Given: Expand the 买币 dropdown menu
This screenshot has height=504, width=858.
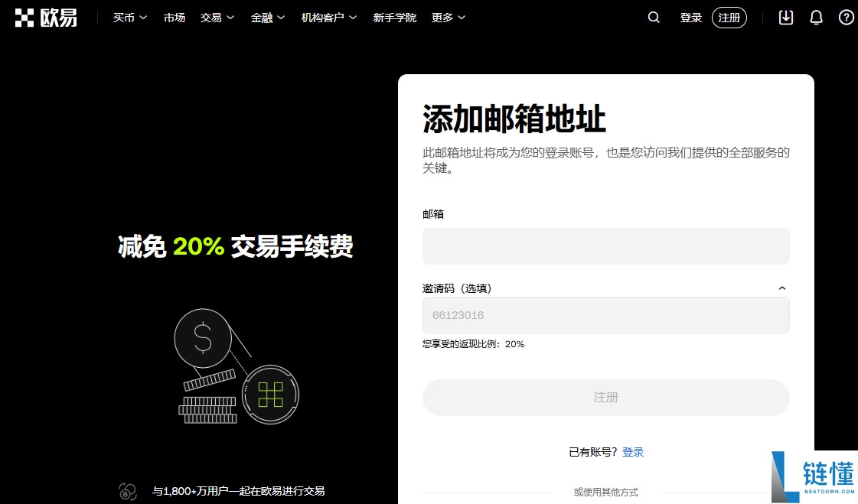Looking at the screenshot, I should 129,17.
